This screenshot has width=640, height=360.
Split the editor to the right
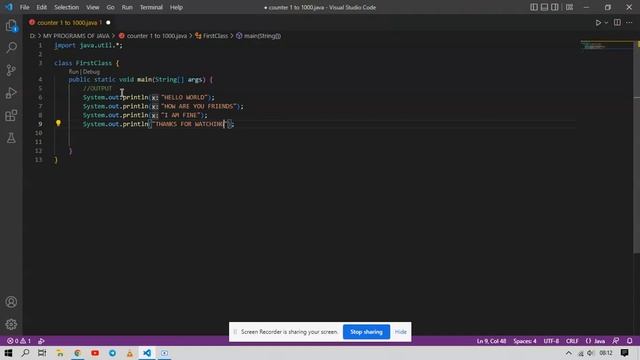(617, 22)
